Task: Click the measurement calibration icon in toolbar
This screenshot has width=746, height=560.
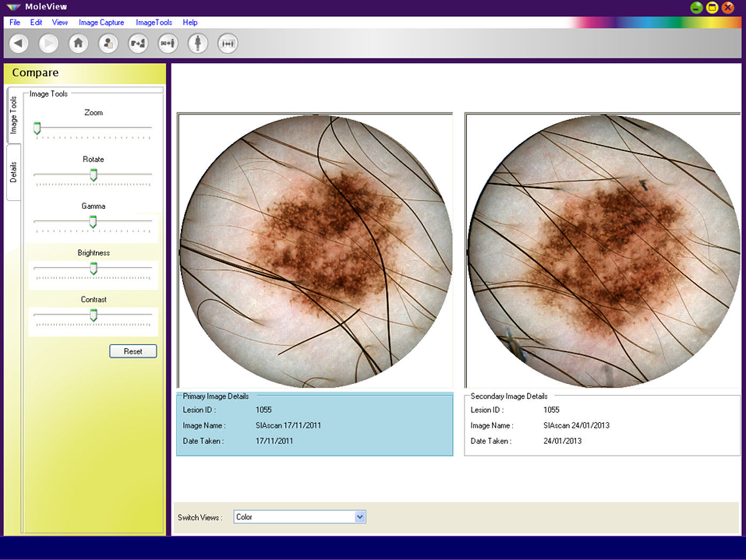Action: tap(228, 43)
